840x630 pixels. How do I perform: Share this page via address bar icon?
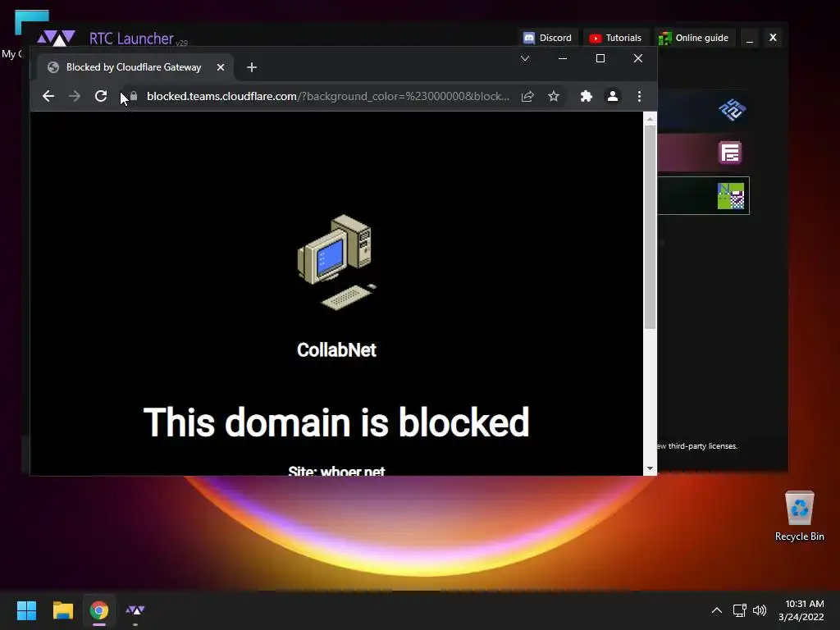click(x=527, y=97)
